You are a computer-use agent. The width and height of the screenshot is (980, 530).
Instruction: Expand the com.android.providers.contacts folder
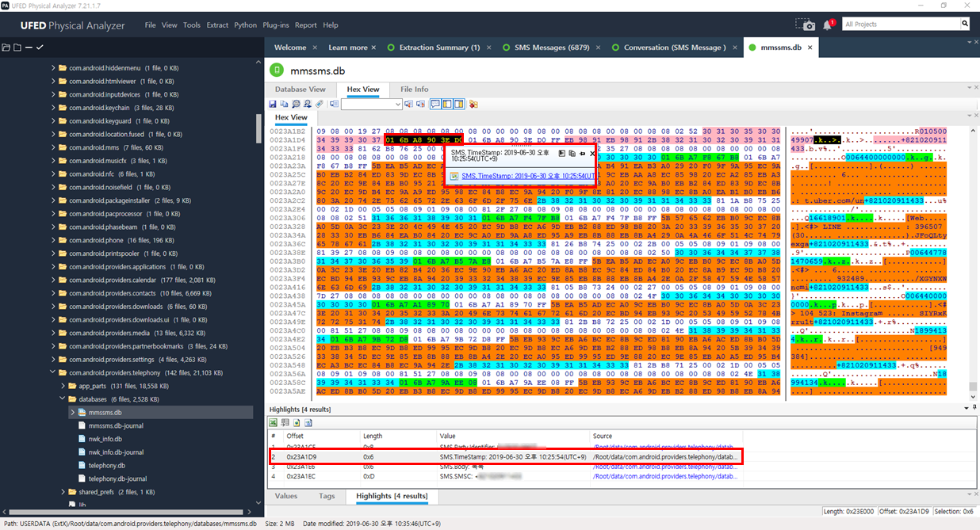[53, 293]
